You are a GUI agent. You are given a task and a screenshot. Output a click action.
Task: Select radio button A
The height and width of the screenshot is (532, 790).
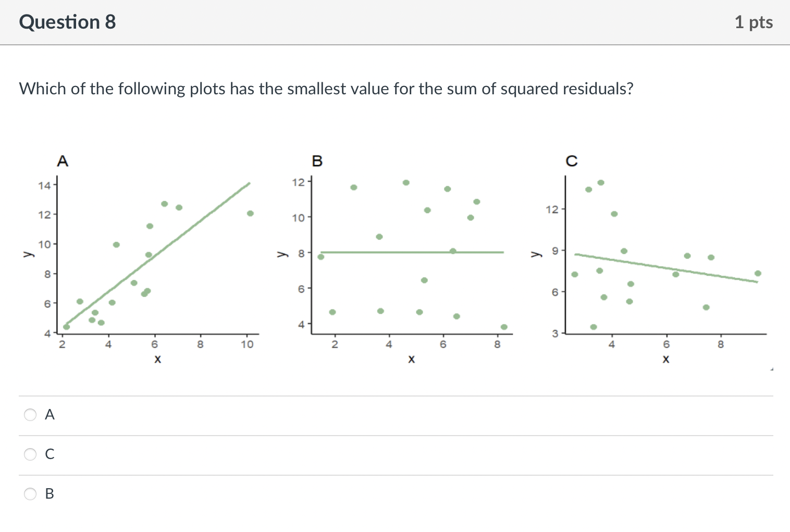pyautogui.click(x=30, y=415)
